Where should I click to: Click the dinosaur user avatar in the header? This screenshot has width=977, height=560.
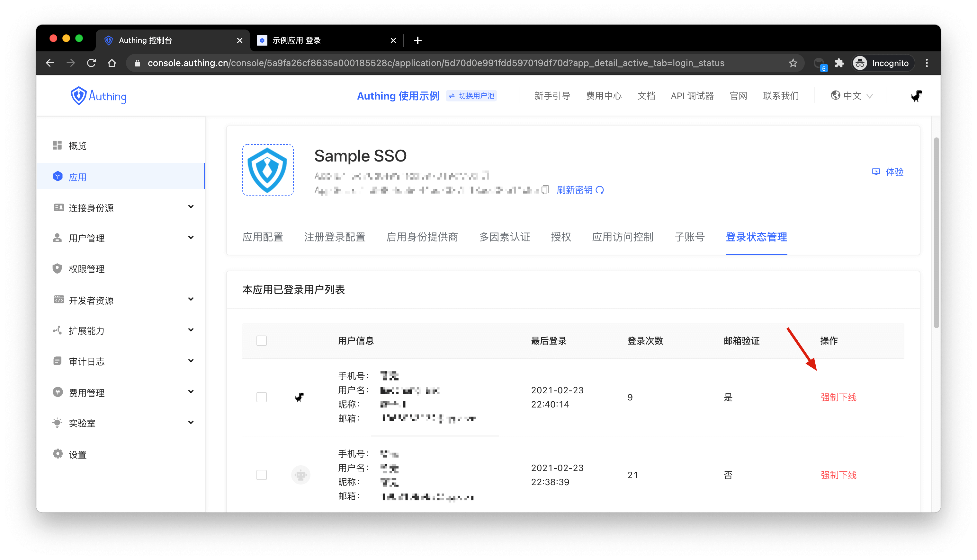916,96
